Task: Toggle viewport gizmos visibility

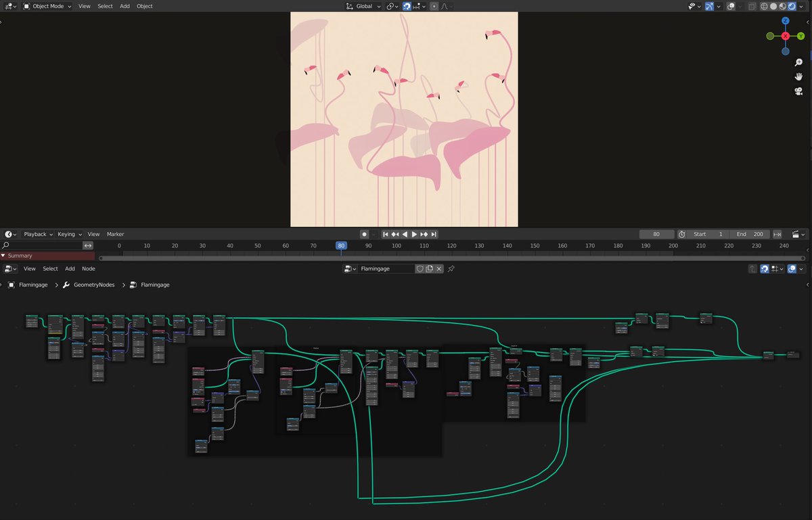Action: (709, 6)
